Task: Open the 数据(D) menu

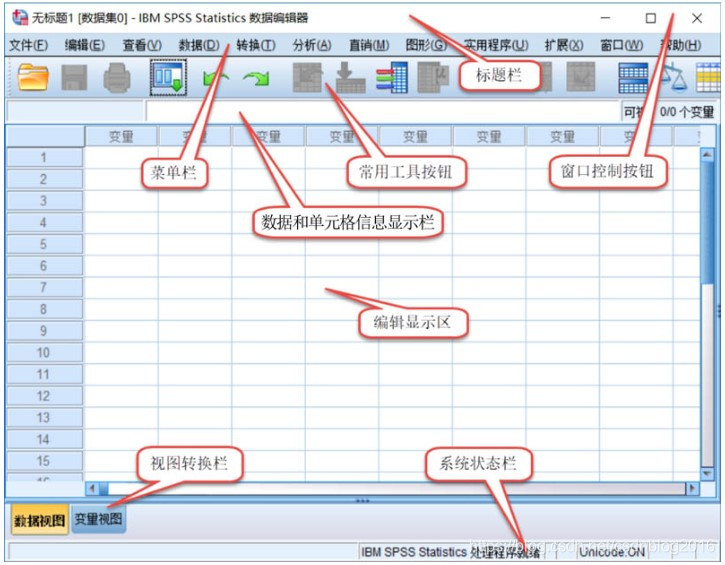Action: (199, 45)
